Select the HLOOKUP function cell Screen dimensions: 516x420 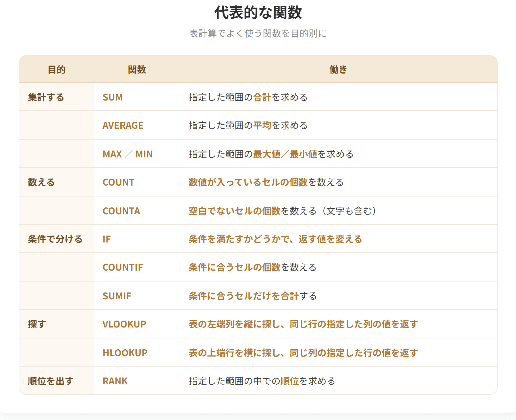click(137, 353)
